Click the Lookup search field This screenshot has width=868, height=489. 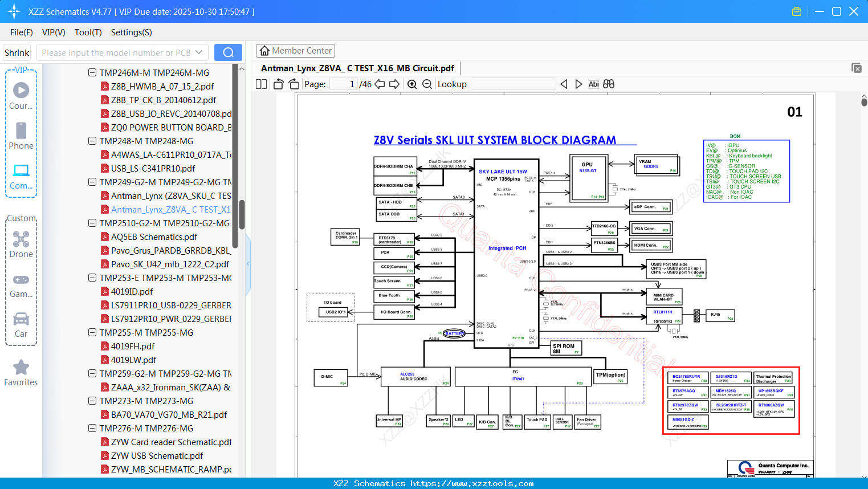point(513,84)
